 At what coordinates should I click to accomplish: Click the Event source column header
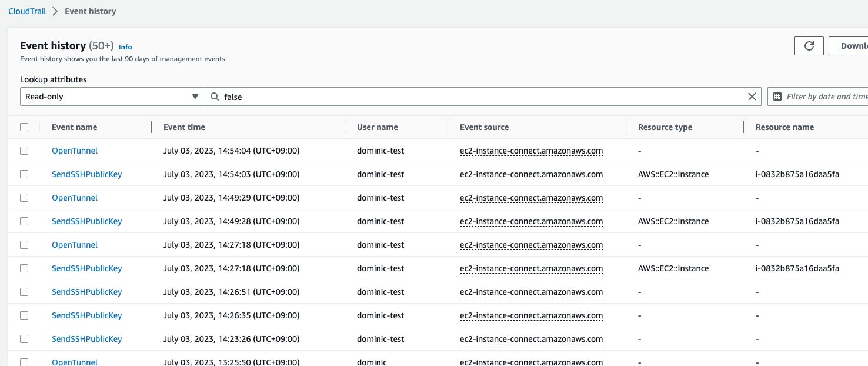(x=484, y=127)
